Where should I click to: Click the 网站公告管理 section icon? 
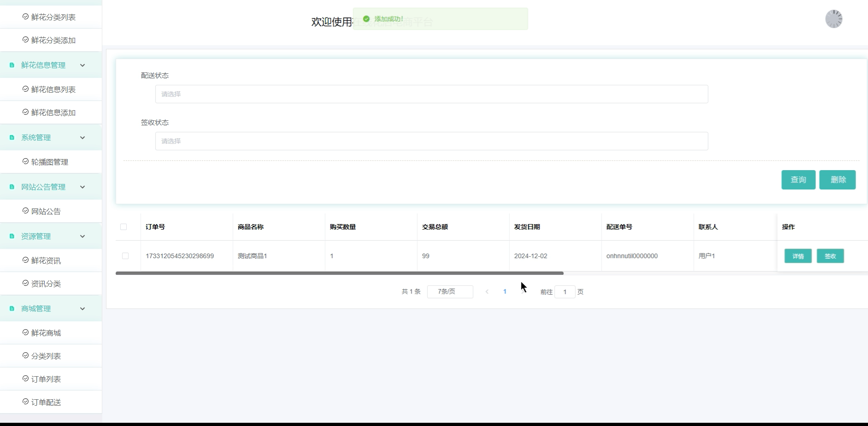(12, 187)
